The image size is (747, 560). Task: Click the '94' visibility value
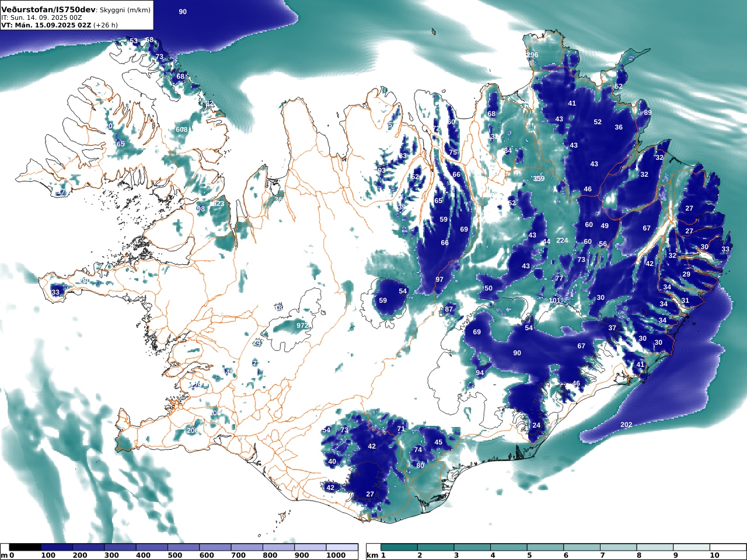(480, 373)
